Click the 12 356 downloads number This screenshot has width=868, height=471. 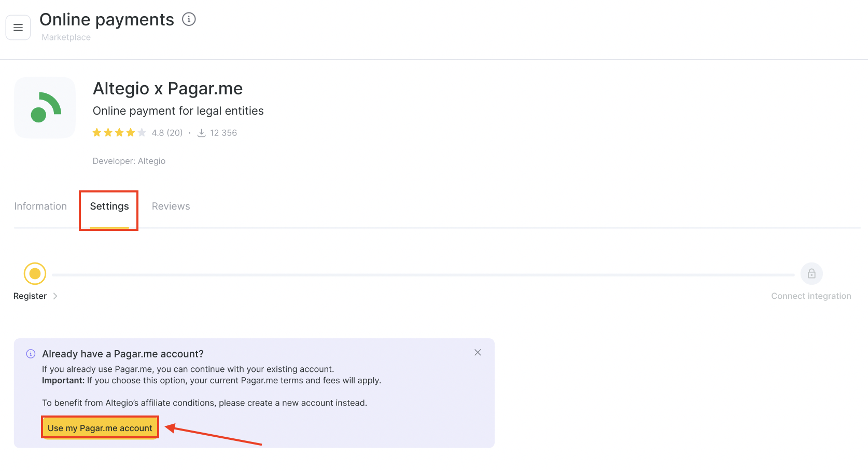point(223,133)
